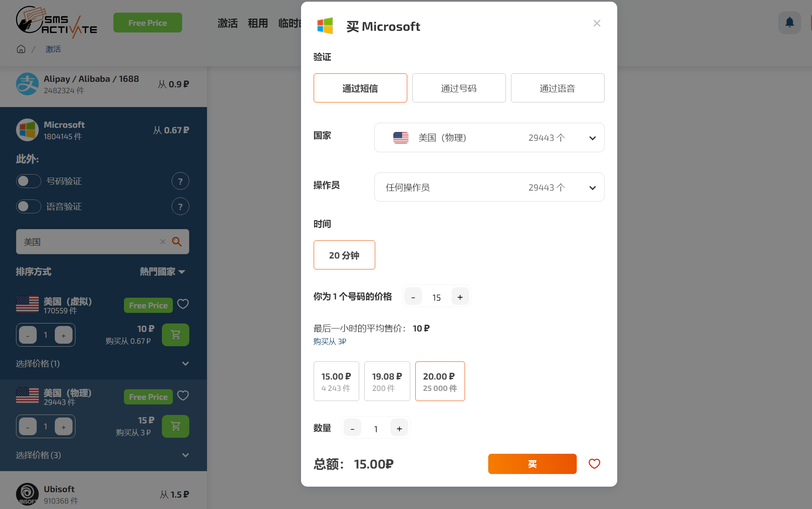812x509 pixels.
Task: Select the Alipay / Alibaba / 1688 row
Action: pos(103,84)
